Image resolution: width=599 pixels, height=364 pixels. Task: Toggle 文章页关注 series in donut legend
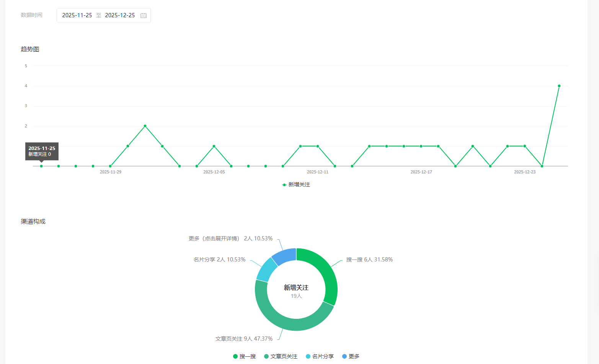click(281, 356)
